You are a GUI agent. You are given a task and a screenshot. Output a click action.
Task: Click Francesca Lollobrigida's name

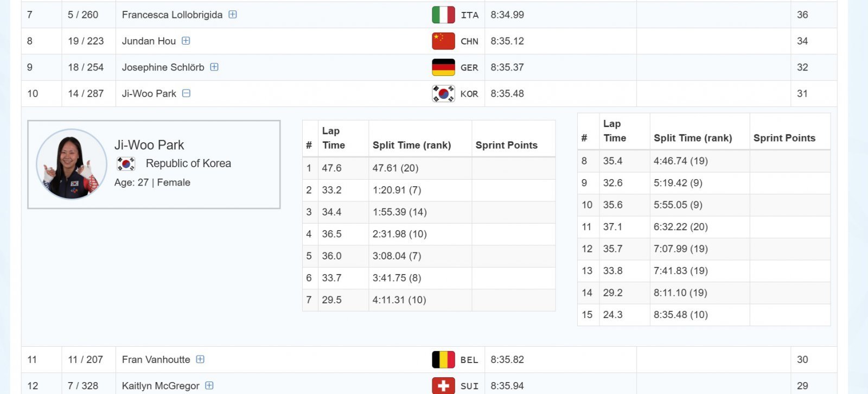[x=172, y=15]
